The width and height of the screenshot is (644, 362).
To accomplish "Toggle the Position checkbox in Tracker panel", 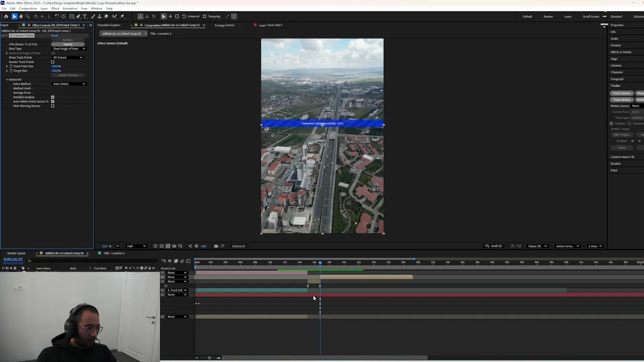I will click(x=612, y=124).
